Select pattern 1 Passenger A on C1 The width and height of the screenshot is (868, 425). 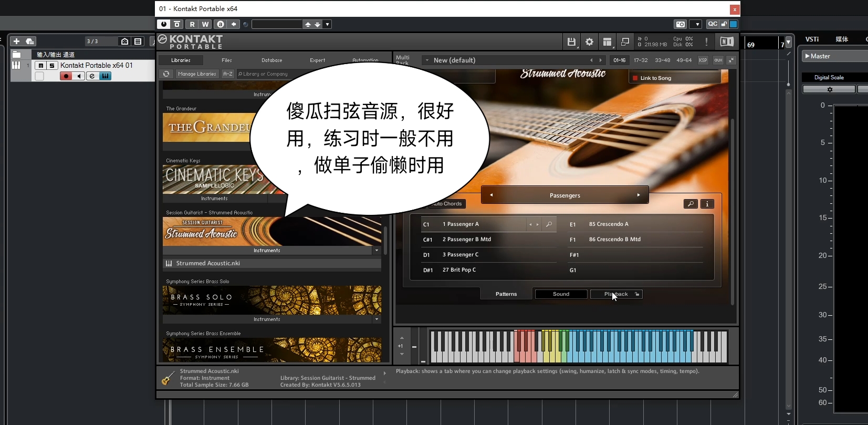click(x=461, y=224)
